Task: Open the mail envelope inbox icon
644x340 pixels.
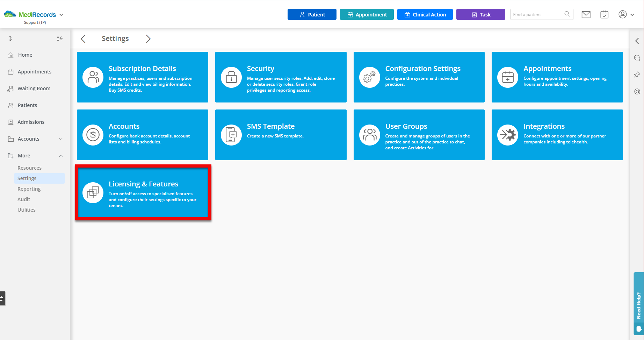Action: coord(586,15)
